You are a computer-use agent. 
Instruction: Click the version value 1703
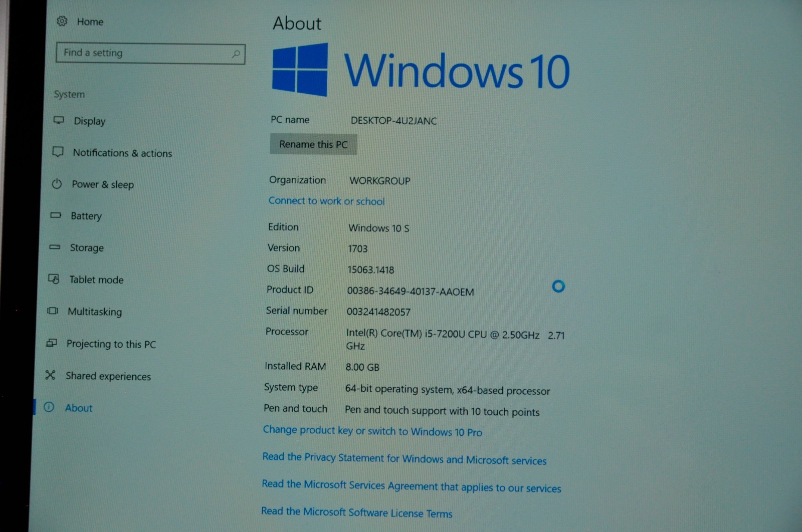[358, 249]
